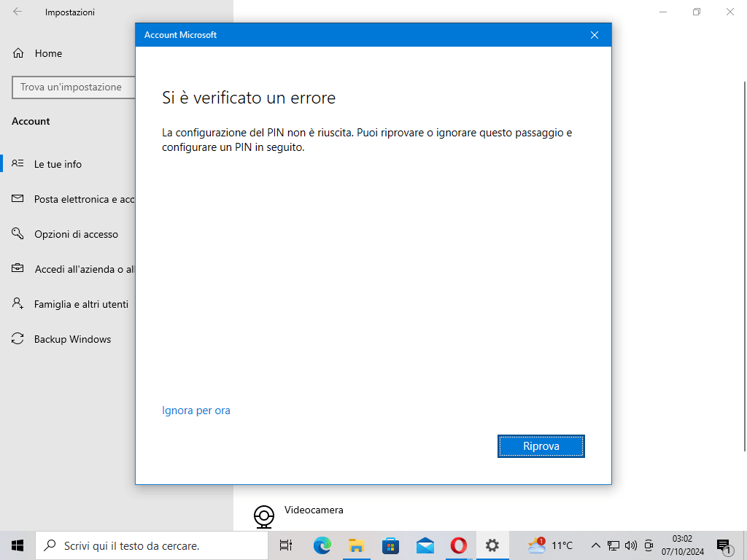Restore down the Impostazioni window
Screen dimensions: 747x560
coord(697,12)
